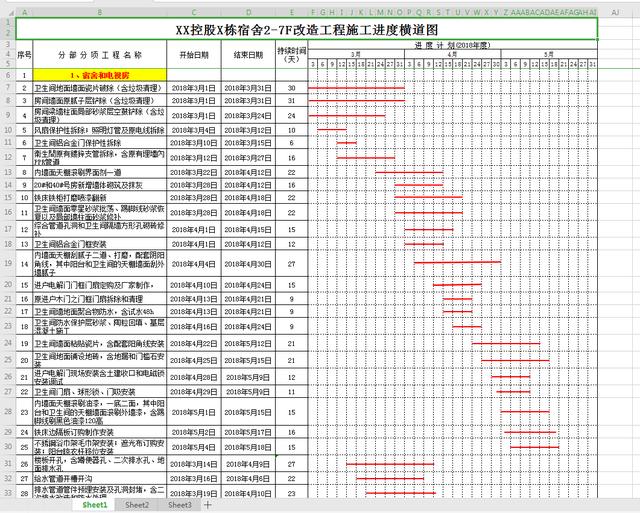Image resolution: width=640 pixels, height=513 pixels.
Task: Select duration cell with value 6
Action: click(x=292, y=143)
